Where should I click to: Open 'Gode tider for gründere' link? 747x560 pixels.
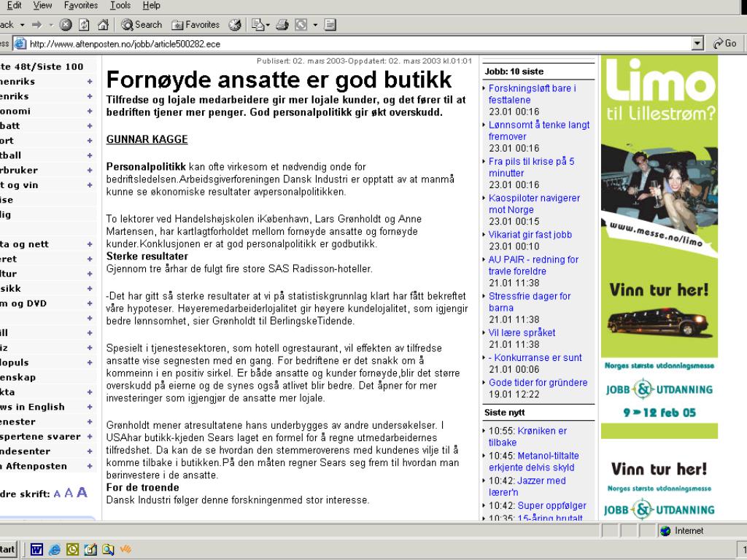coord(538,382)
